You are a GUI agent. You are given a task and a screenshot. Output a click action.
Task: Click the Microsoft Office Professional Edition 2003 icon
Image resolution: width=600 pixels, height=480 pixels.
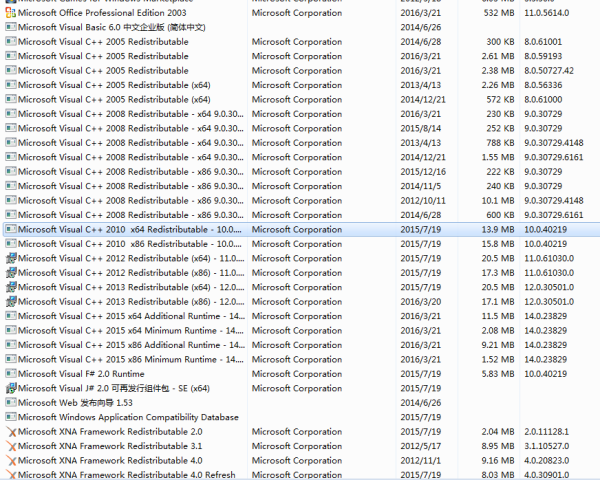pos(11,13)
